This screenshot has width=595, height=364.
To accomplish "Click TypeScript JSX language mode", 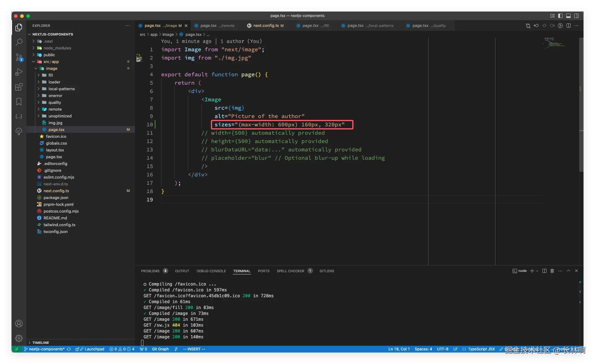I will (x=481, y=349).
